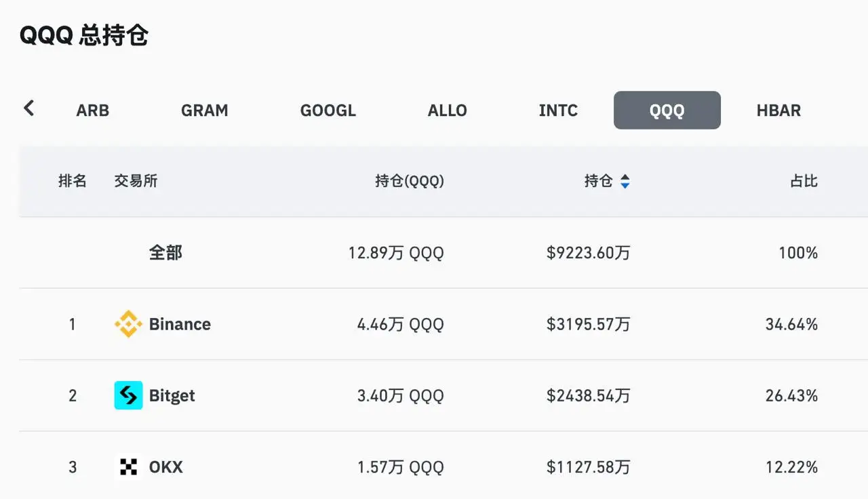868x499 pixels.
Task: Click rank number 1 in Binance row
Action: click(73, 324)
